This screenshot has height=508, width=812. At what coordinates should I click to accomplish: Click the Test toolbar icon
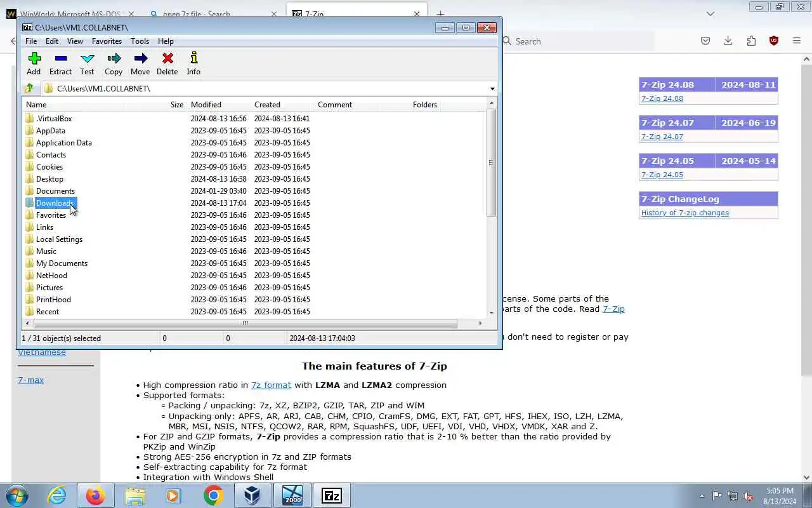[88, 58]
